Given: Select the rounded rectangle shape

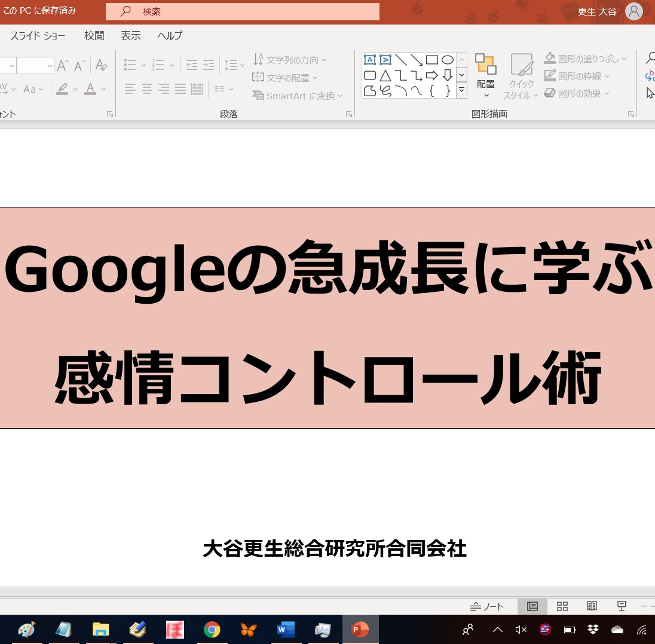Looking at the screenshot, I should tap(370, 75).
